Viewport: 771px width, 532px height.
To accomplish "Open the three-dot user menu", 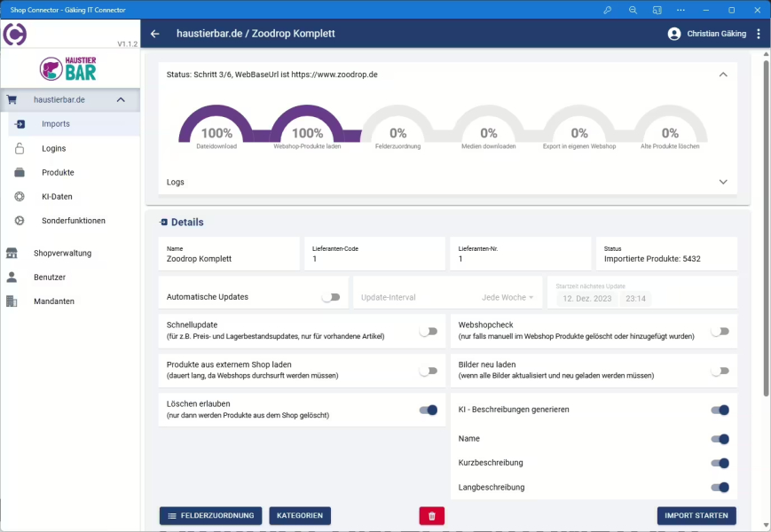I will (x=758, y=34).
